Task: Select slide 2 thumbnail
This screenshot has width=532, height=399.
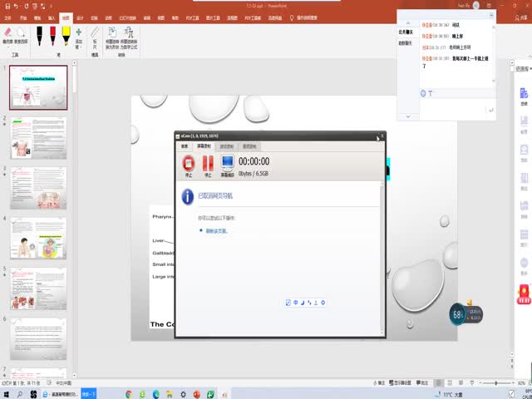Action: click(38, 137)
